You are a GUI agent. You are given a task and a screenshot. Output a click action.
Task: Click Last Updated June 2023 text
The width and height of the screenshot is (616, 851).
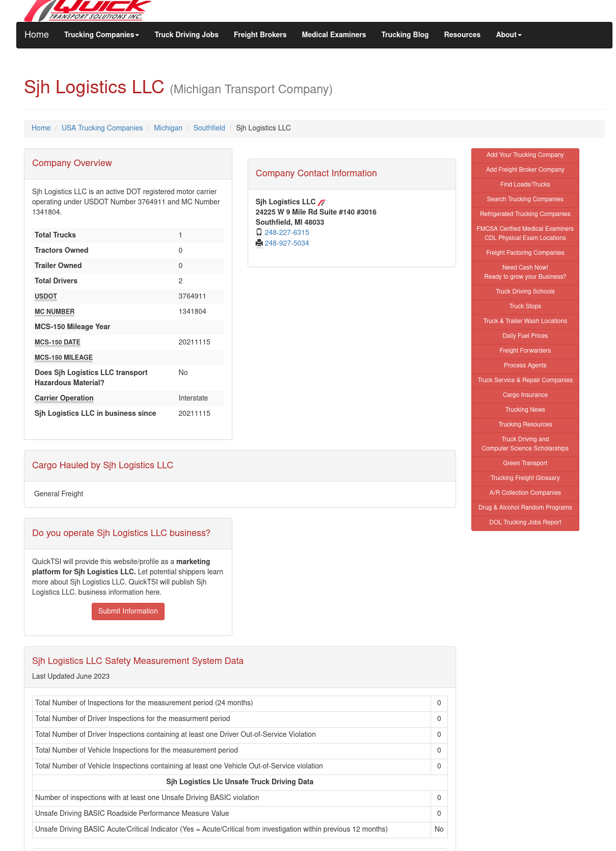pos(71,677)
